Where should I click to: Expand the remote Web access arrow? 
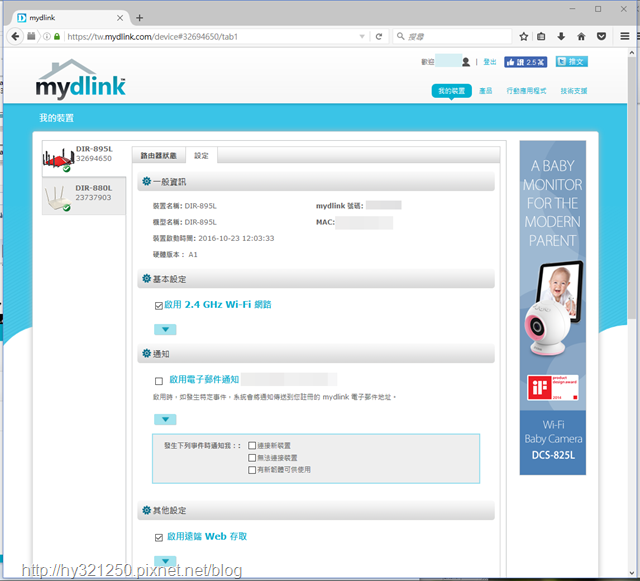point(165,561)
